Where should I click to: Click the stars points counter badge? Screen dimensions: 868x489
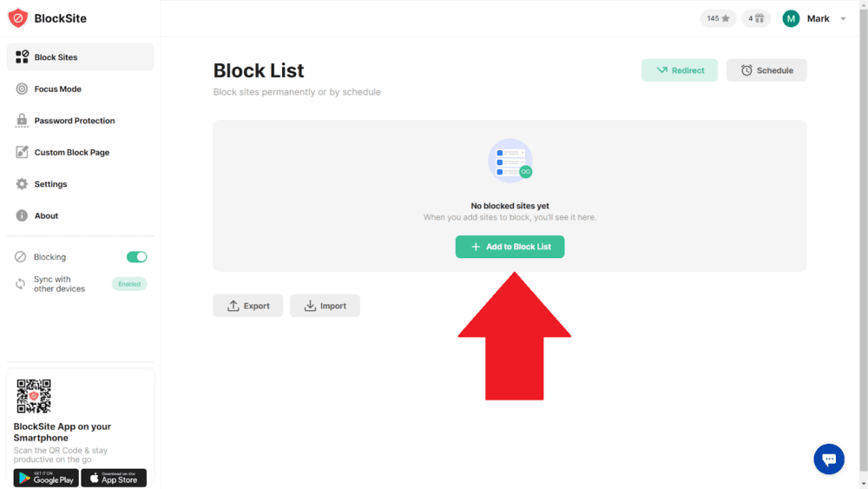718,18
